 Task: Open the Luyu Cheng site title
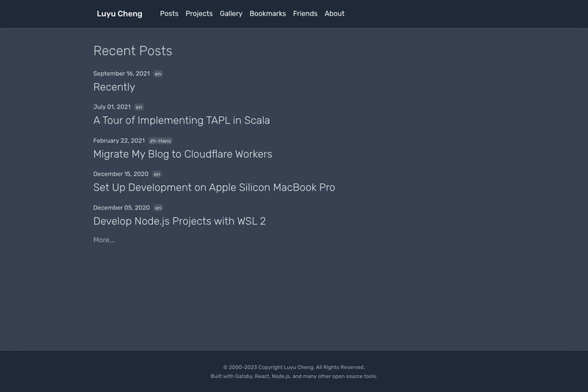coord(119,14)
